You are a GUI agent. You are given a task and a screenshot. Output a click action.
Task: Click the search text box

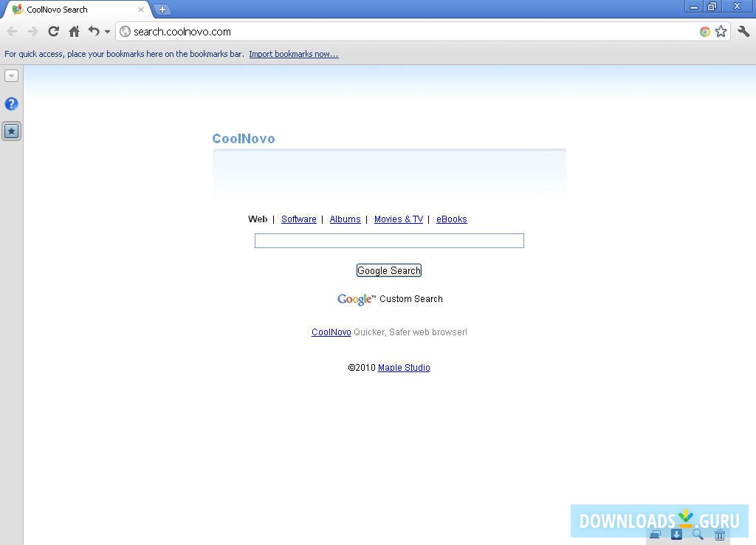point(389,241)
